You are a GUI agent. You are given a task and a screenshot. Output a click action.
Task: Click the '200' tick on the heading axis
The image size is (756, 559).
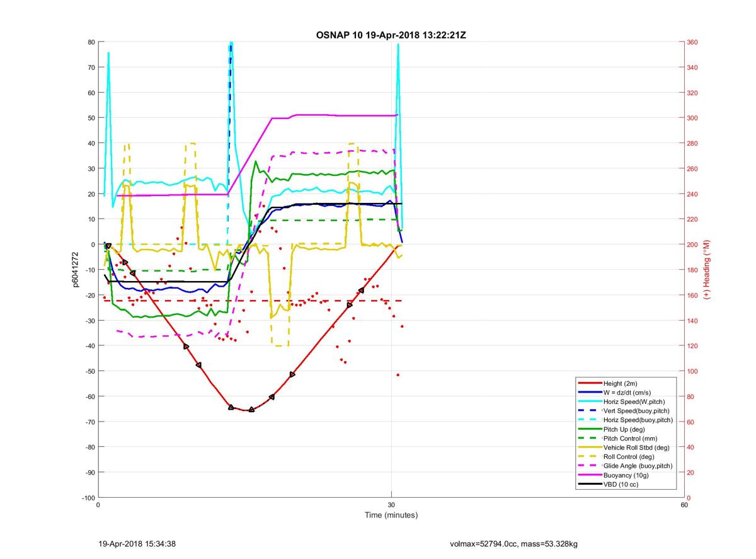pyautogui.click(x=693, y=245)
